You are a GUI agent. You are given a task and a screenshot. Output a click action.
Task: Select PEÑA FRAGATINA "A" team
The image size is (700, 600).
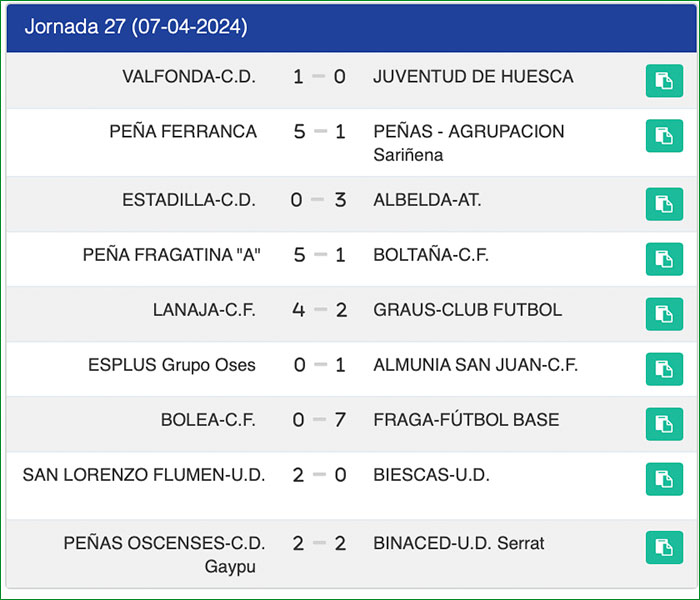pyautogui.click(x=171, y=255)
